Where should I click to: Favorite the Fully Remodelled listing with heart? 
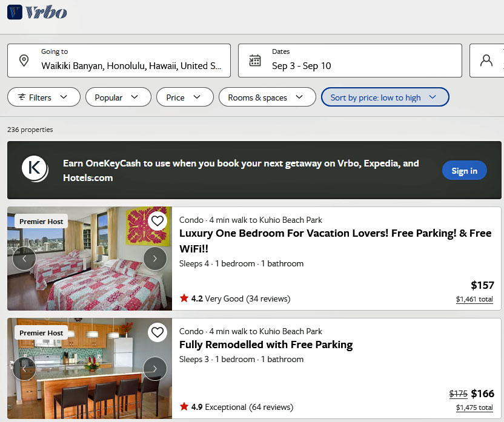157,332
